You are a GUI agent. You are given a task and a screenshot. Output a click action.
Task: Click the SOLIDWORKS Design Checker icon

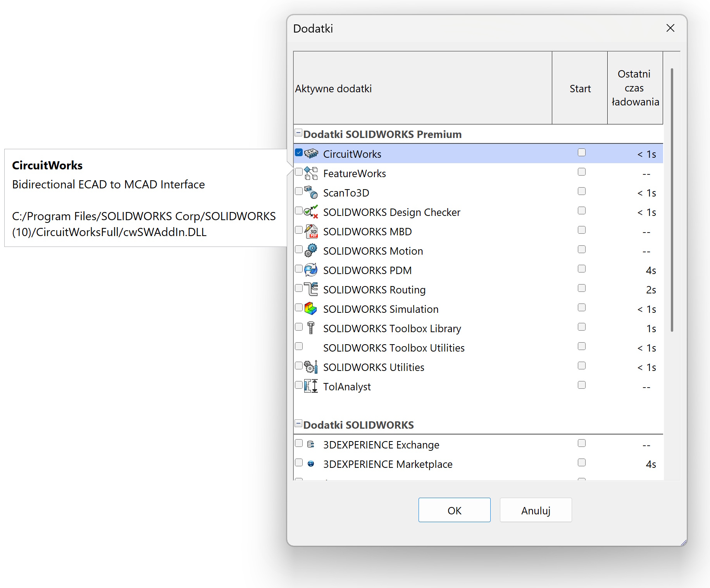[x=311, y=212]
